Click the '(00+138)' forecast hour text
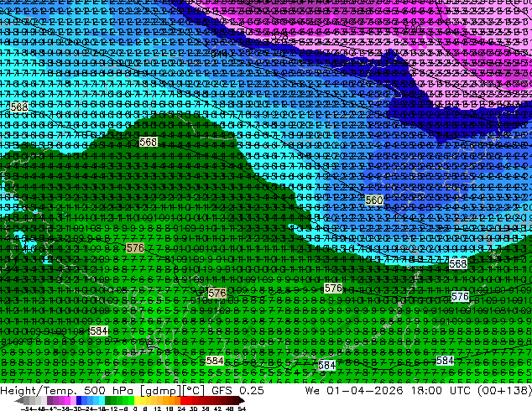Image resolution: width=532 pixels, height=411 pixels. pyautogui.click(x=504, y=391)
